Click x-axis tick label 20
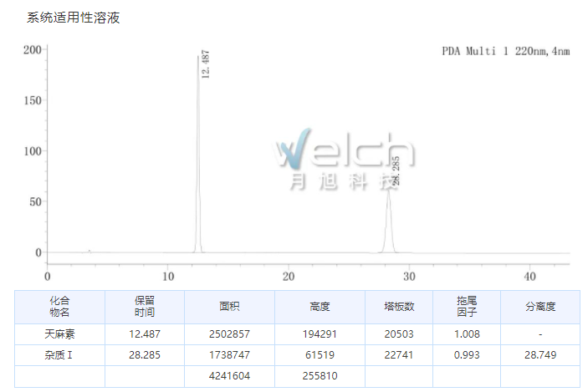 tap(289, 277)
